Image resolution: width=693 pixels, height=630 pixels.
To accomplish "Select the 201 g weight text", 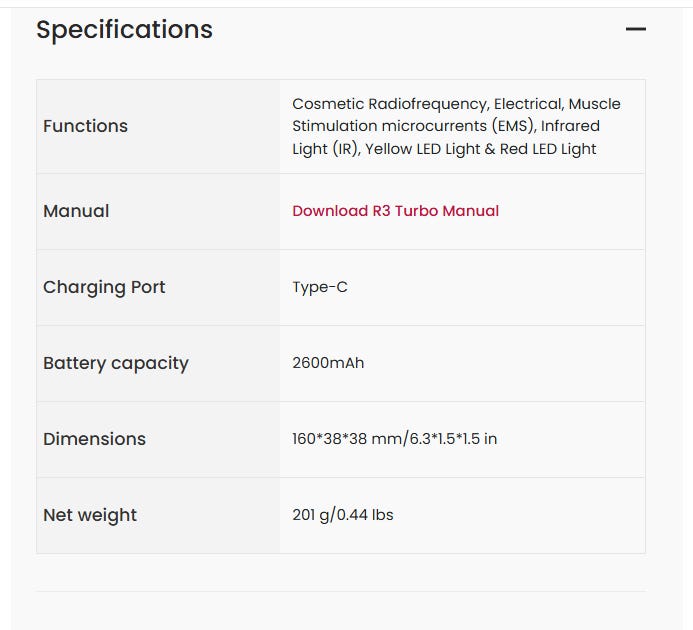I will 312,515.
